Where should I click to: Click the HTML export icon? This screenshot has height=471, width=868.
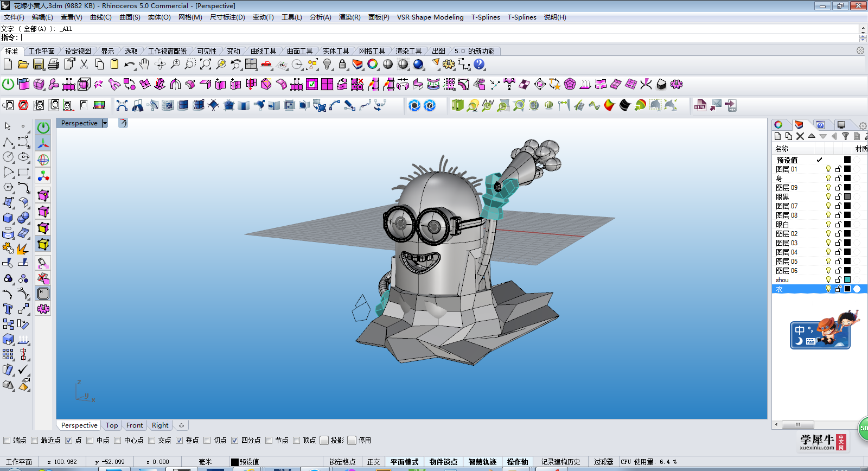click(700, 105)
